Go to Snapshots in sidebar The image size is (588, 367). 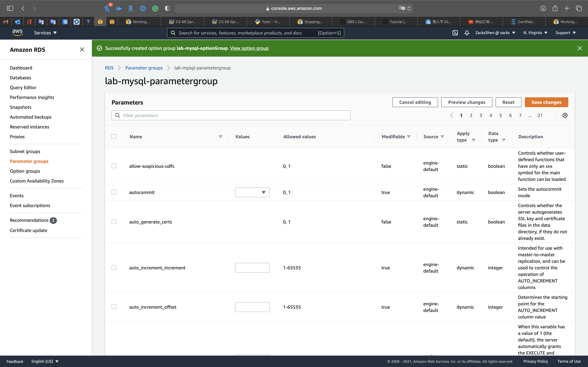pyautogui.click(x=20, y=107)
